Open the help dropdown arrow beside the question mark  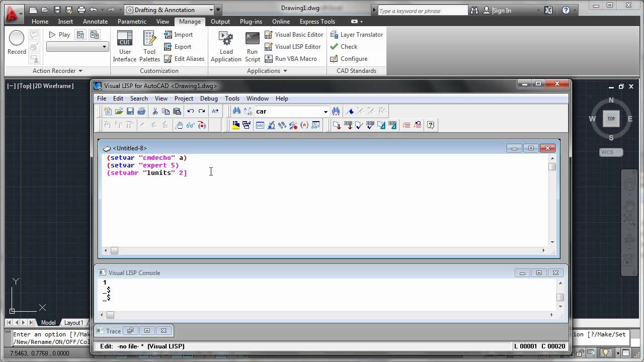(x=576, y=10)
